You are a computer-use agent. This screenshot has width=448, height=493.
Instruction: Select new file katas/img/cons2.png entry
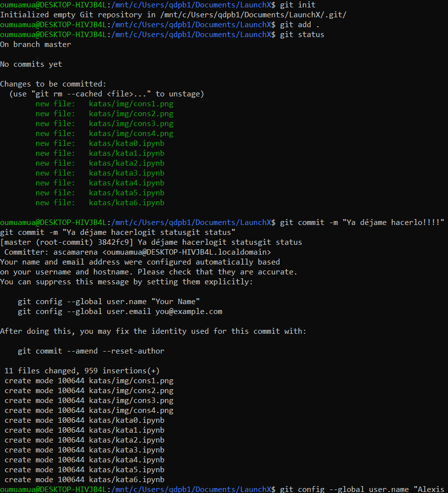(104, 114)
